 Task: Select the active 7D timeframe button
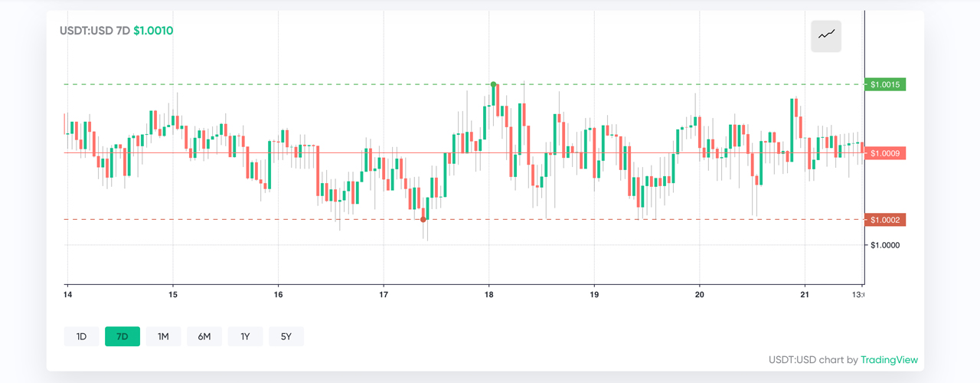(122, 336)
